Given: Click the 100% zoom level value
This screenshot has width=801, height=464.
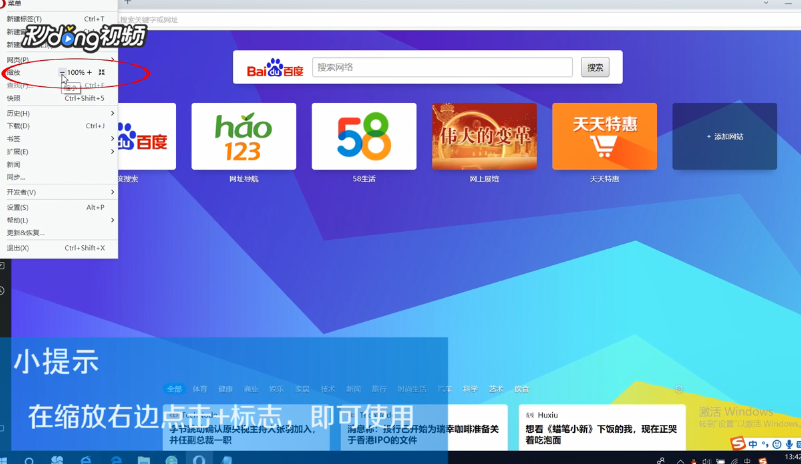Looking at the screenshot, I should pyautogui.click(x=76, y=73).
